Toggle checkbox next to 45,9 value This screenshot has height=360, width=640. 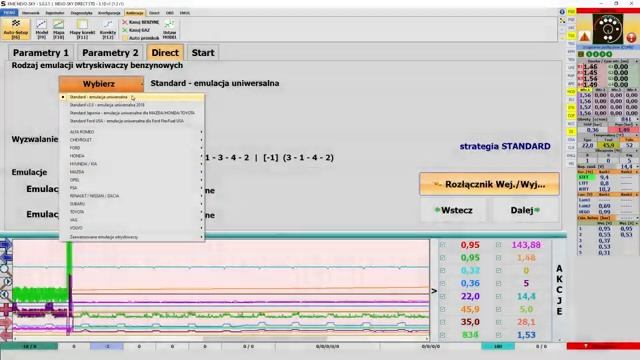coord(442,309)
